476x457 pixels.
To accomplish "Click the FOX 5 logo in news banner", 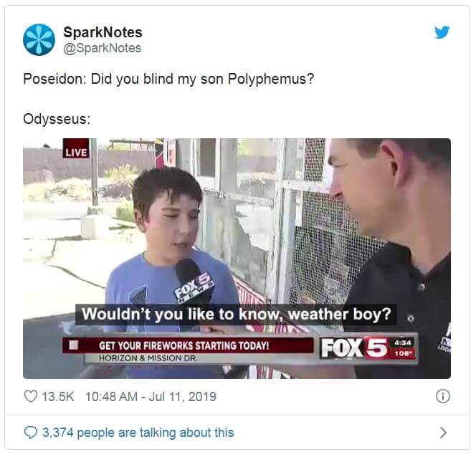I will pyautogui.click(x=354, y=348).
